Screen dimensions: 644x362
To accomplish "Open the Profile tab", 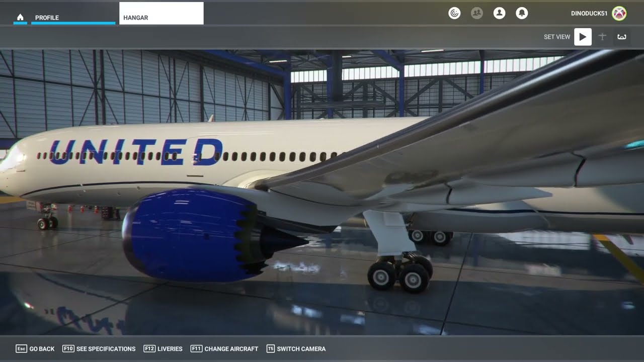I will point(73,18).
